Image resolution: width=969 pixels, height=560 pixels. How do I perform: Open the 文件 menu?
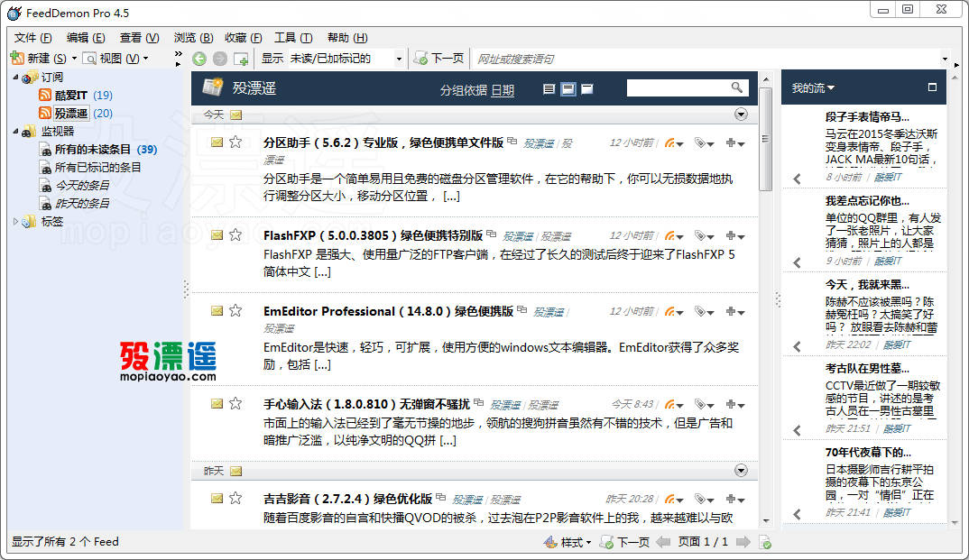(32, 38)
